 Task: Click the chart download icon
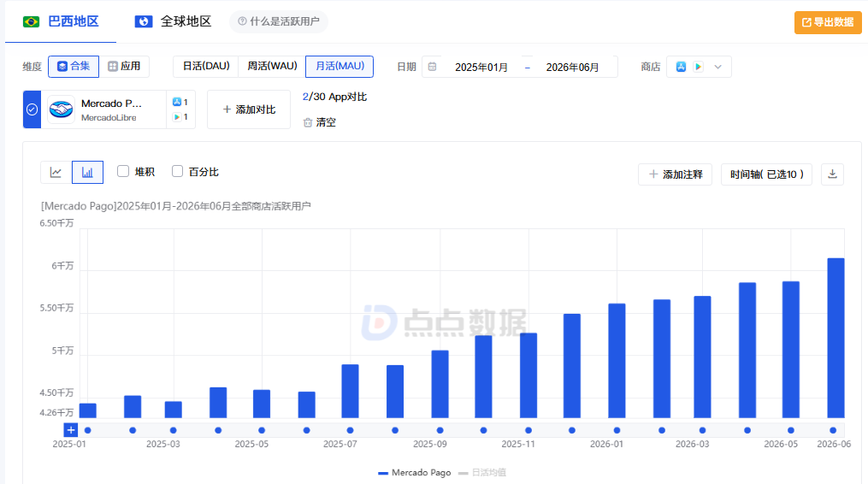click(832, 174)
